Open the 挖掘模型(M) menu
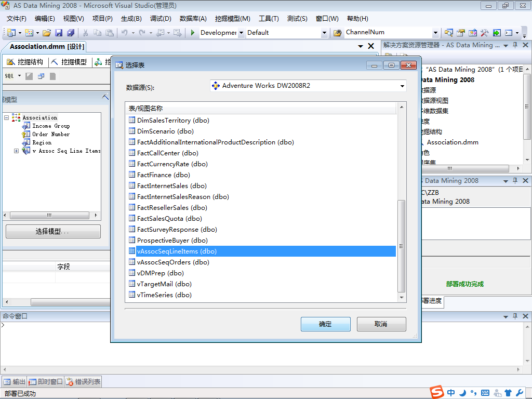Screen dimensions: 532x399 pos(233,19)
